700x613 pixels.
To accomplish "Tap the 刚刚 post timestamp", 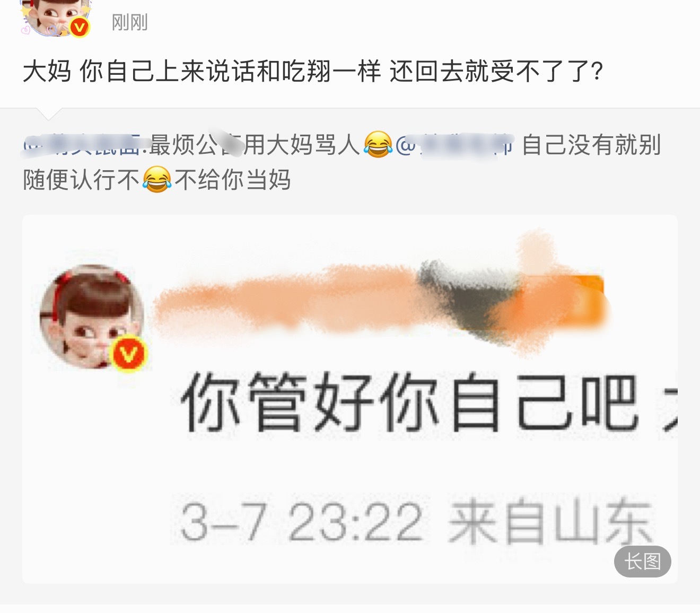I will 129,23.
